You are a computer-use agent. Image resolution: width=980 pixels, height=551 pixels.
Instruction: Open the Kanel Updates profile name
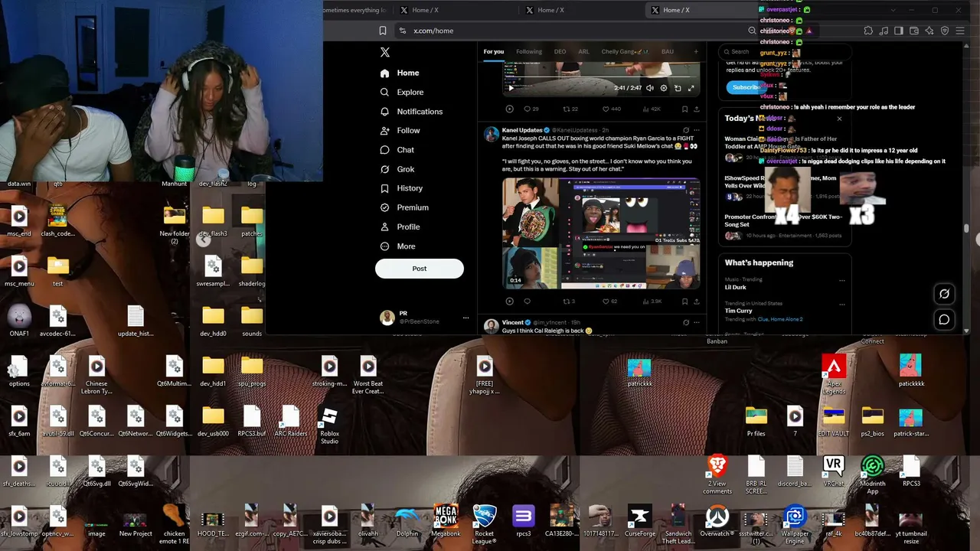(x=522, y=130)
